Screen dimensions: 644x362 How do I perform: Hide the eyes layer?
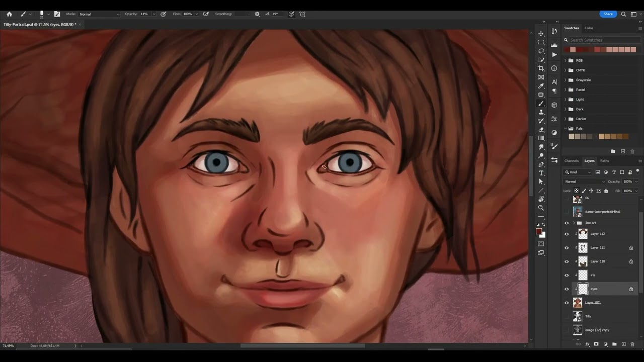coord(567,289)
